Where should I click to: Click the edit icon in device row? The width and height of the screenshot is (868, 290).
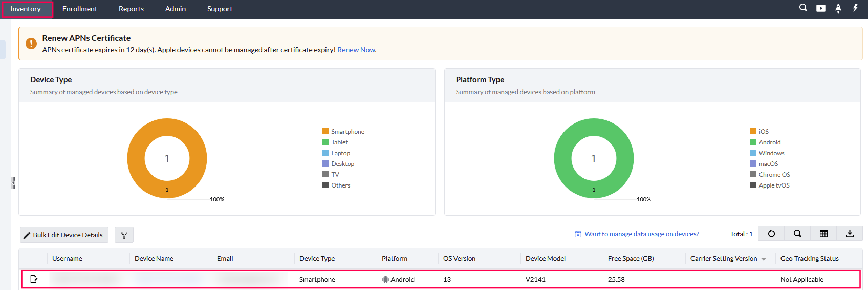pos(34,279)
